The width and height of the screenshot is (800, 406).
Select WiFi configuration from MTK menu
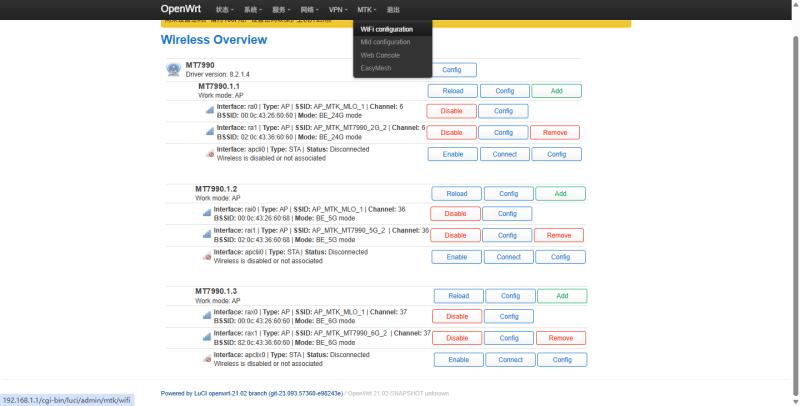coord(386,29)
